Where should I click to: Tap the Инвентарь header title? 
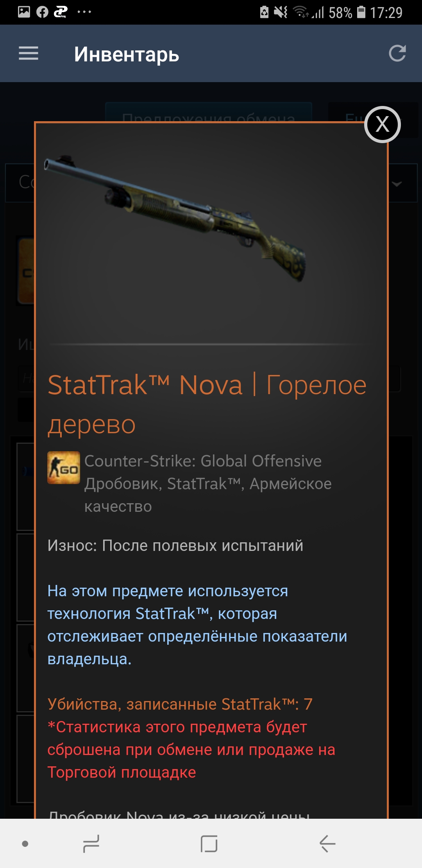tap(127, 54)
